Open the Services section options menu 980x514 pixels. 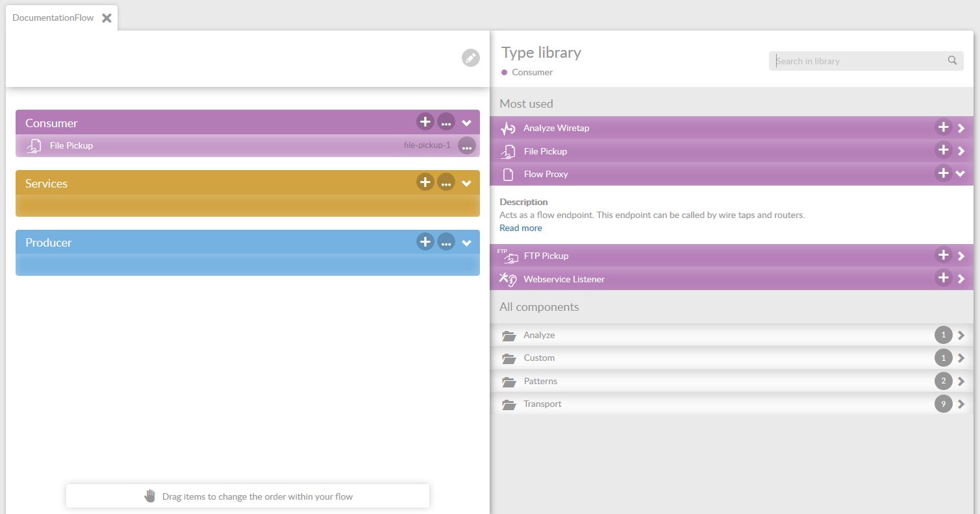tap(446, 183)
